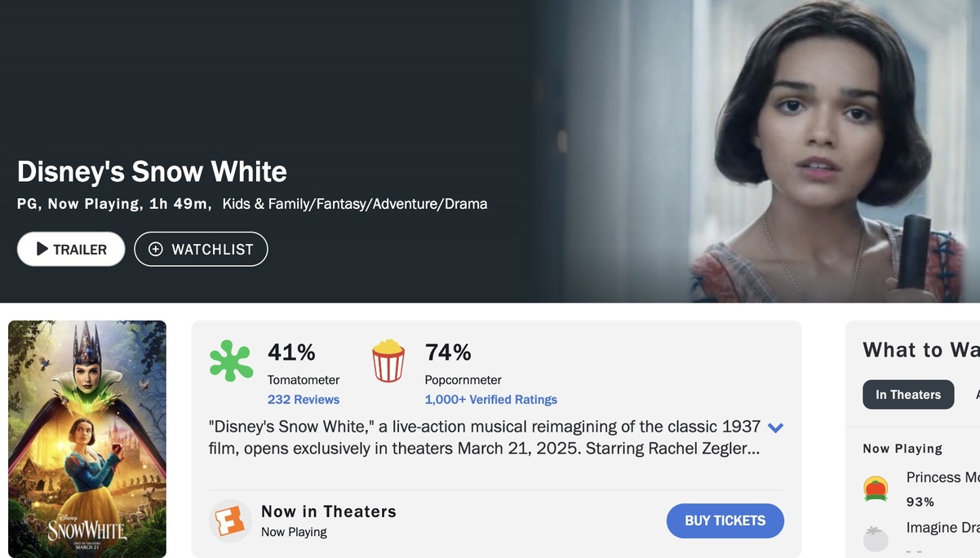
Task: Add the movie via the Watchlist button
Action: 201,249
